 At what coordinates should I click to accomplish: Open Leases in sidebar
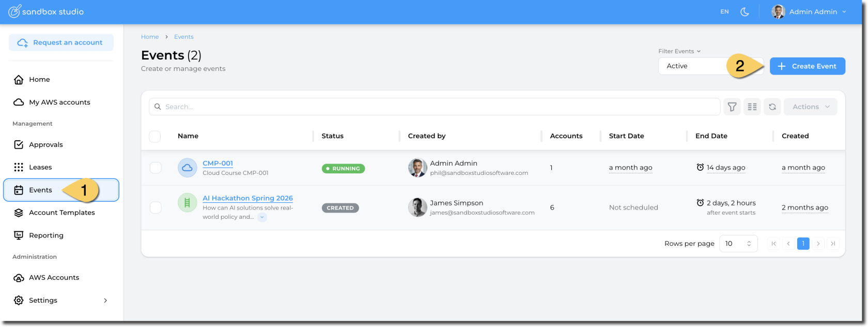click(x=40, y=167)
